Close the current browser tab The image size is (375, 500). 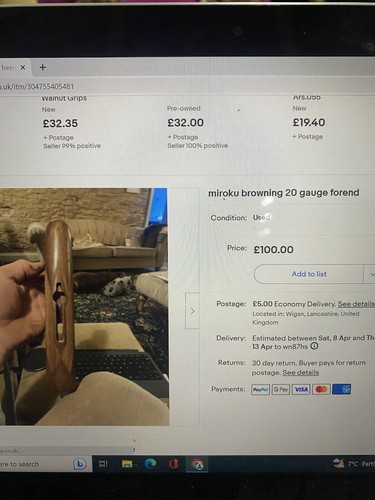coord(23,68)
